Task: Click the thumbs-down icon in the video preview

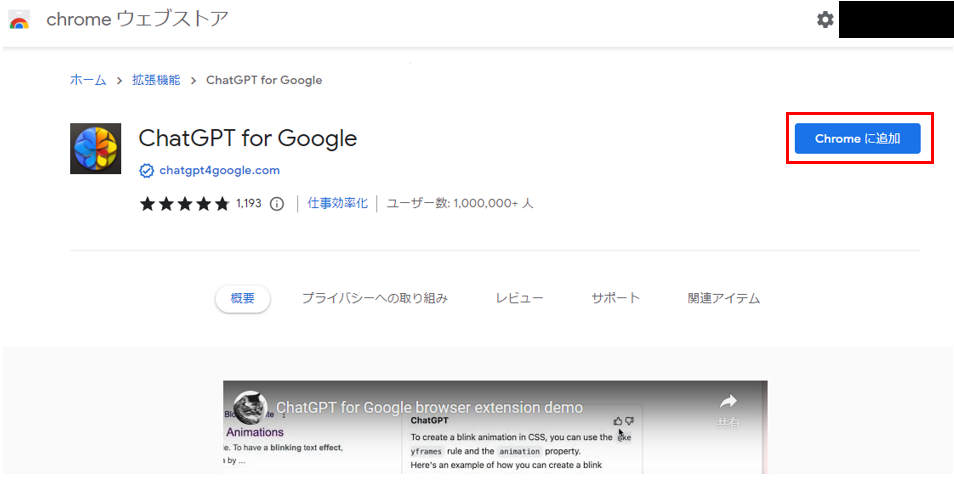Action: [629, 421]
